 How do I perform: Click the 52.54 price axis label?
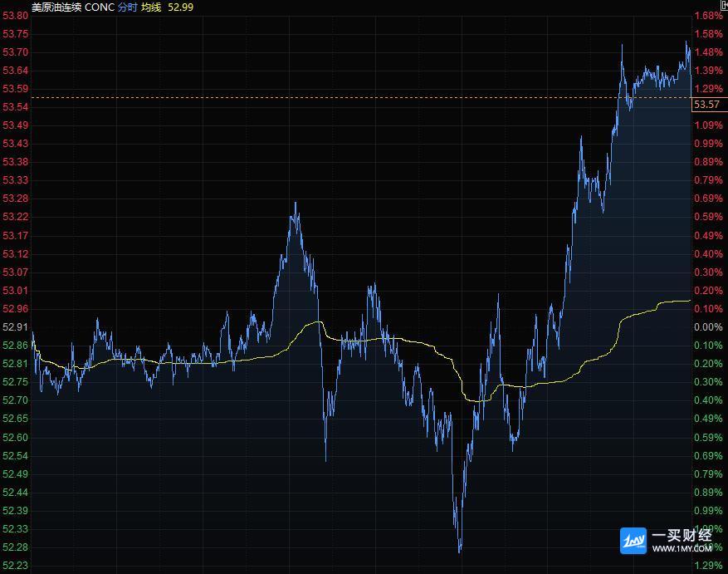pos(15,456)
